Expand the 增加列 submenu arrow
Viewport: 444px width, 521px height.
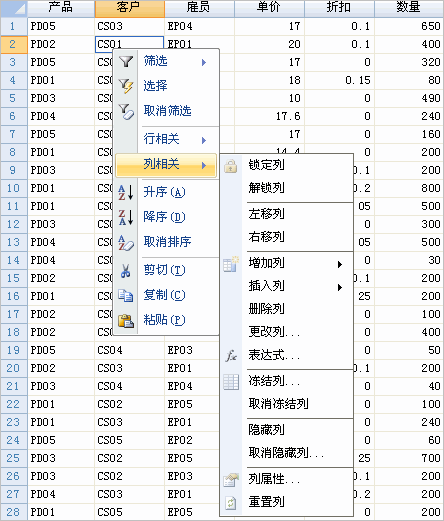click(x=340, y=264)
